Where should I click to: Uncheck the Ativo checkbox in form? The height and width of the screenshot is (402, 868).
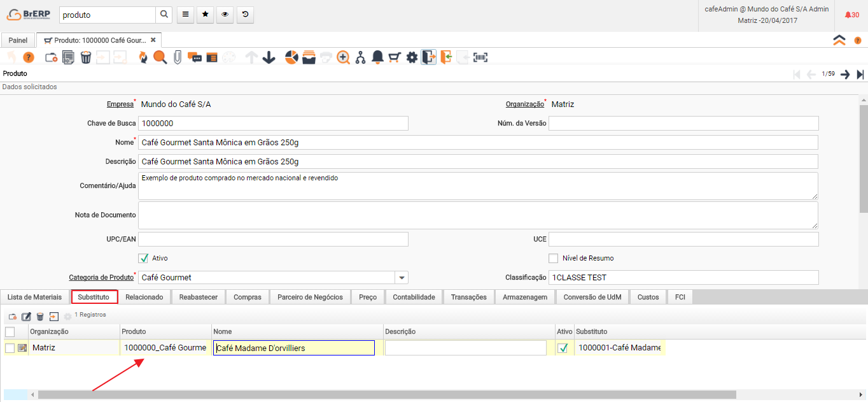[143, 258]
